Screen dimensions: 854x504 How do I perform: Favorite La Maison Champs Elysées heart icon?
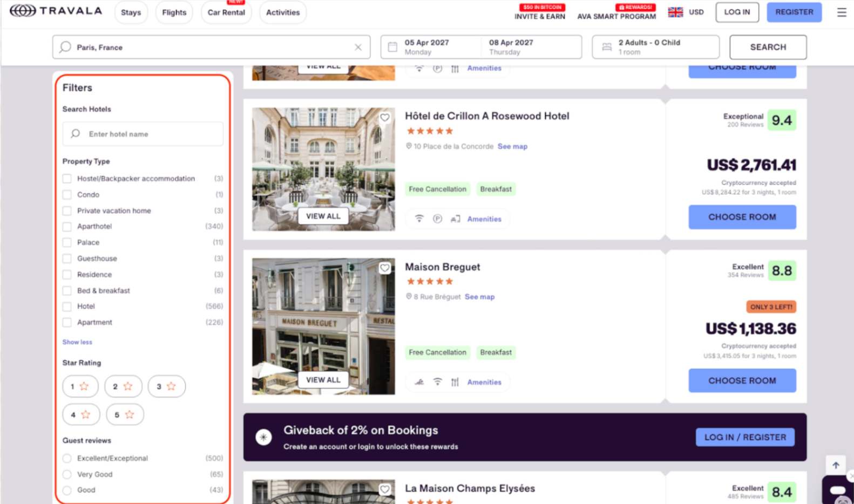384,489
